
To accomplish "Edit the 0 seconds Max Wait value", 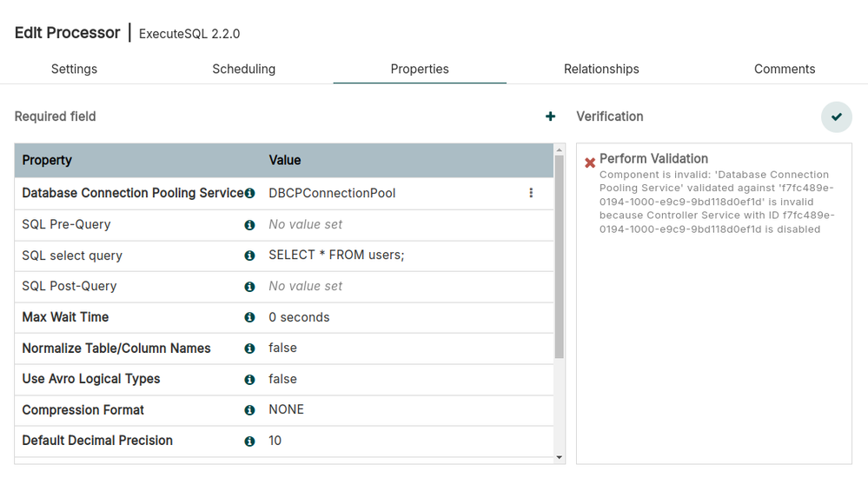I will pyautogui.click(x=299, y=317).
